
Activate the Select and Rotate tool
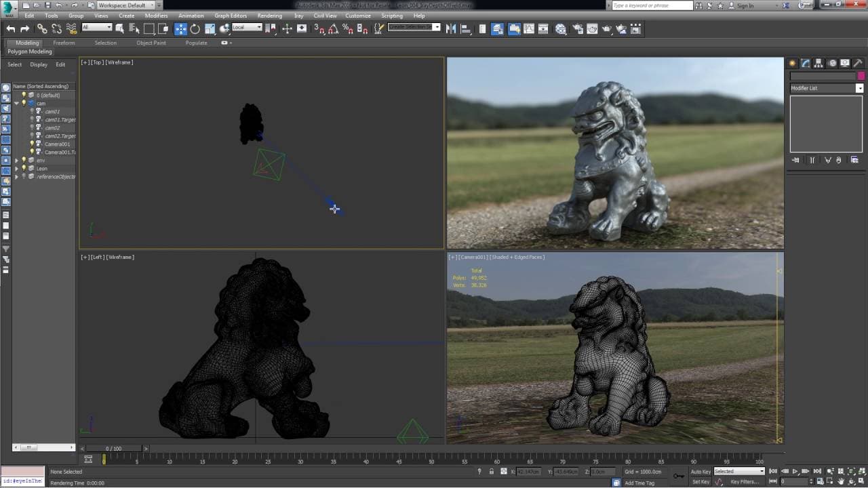click(195, 28)
